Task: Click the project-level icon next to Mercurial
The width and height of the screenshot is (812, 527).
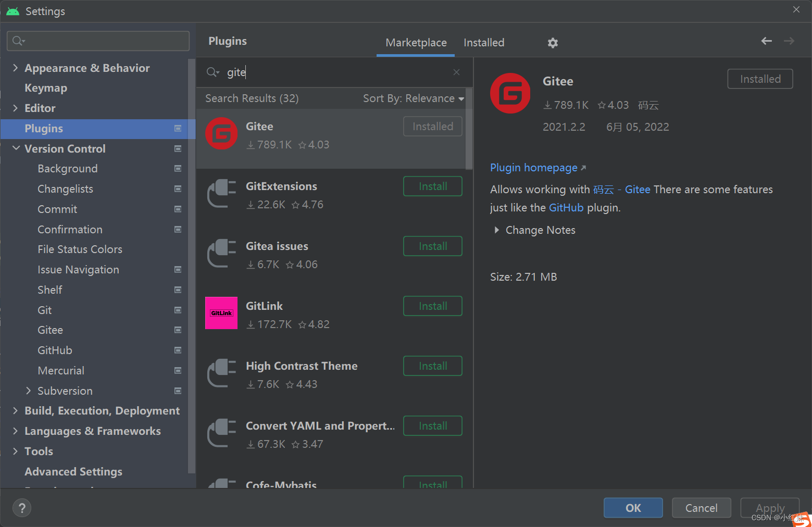Action: pyautogui.click(x=178, y=370)
